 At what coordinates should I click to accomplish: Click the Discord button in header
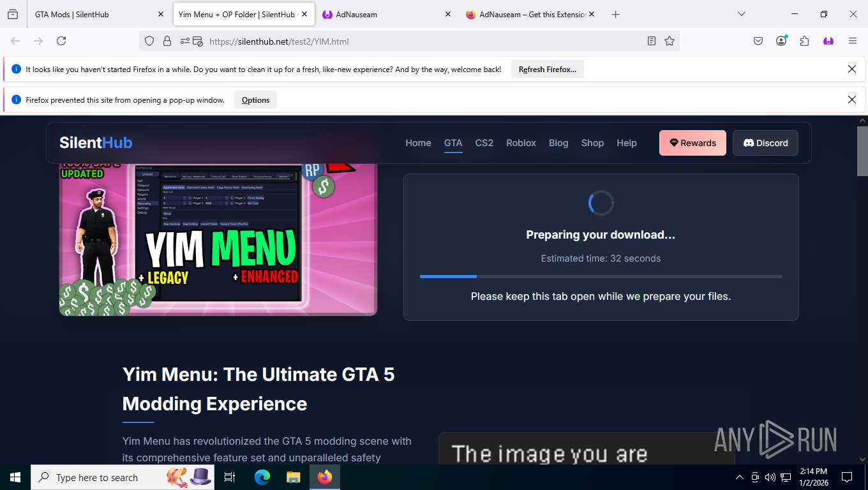tap(765, 143)
